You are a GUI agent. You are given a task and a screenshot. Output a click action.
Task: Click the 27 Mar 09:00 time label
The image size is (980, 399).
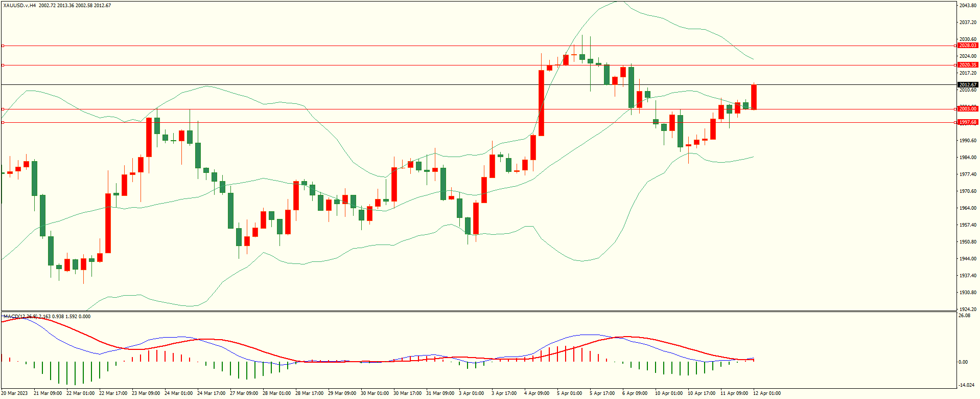[x=244, y=393]
